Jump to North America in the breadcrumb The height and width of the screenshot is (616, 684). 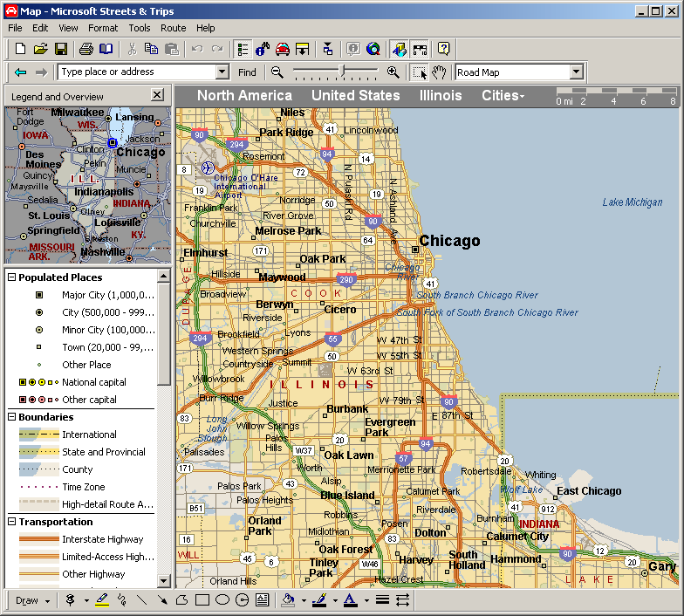click(x=244, y=96)
